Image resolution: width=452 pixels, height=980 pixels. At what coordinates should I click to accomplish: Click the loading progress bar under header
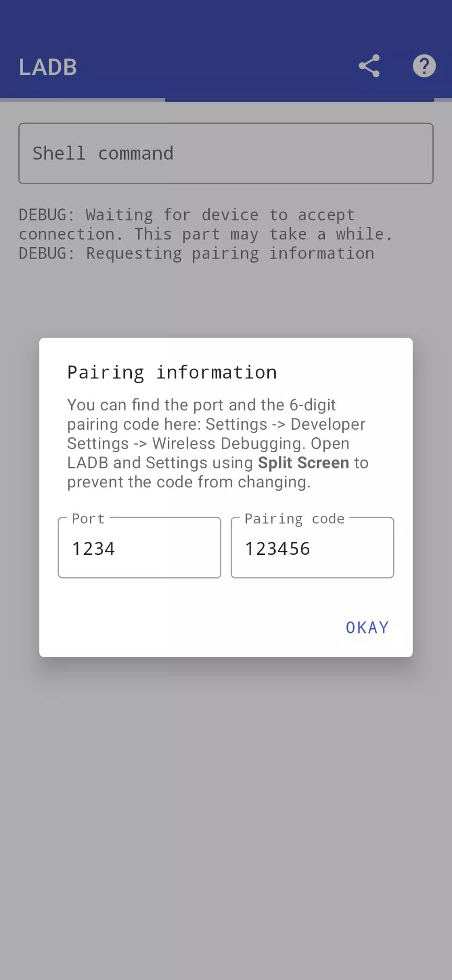(x=299, y=99)
